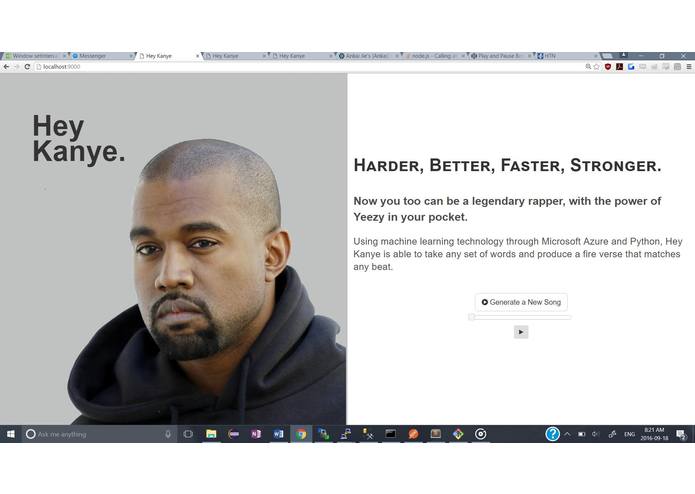Switch to the HTN tab
This screenshot has width=695, height=494.
point(567,56)
